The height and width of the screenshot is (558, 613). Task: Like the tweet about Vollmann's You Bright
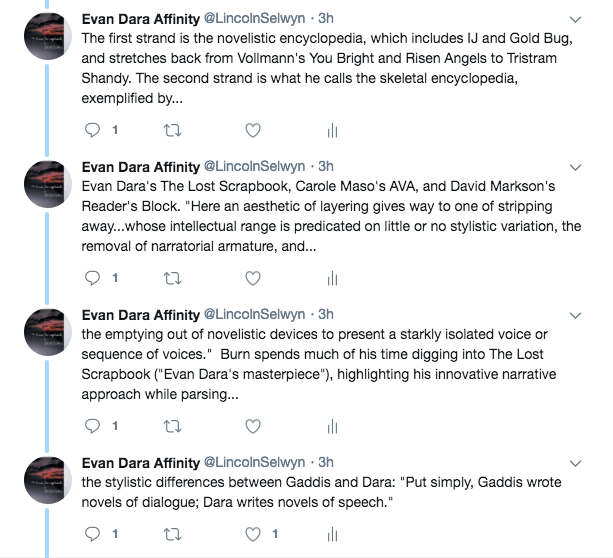[253, 130]
